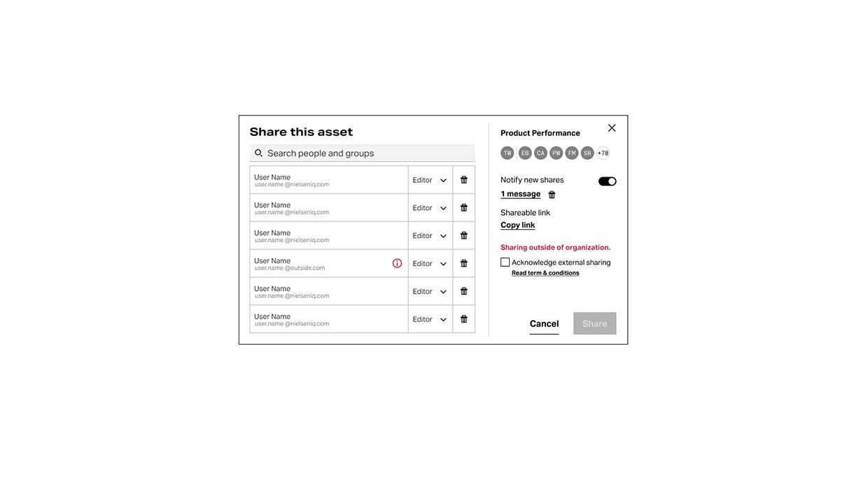Image resolution: width=868 pixels, height=489 pixels.
Task: Copy link for shareable link
Action: 517,225
